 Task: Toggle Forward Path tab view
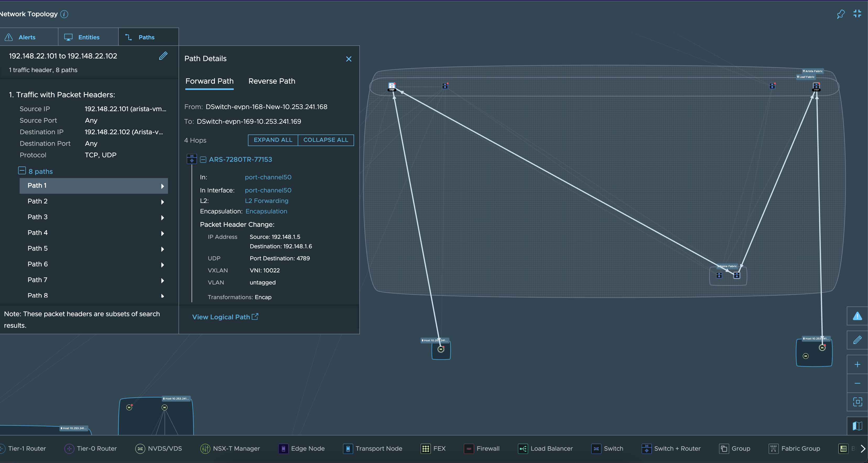pyautogui.click(x=209, y=80)
